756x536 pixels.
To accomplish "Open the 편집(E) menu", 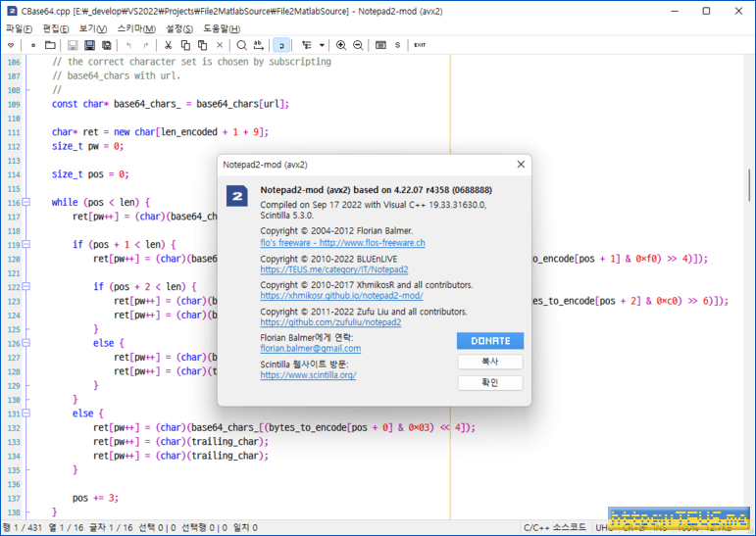I will click(x=56, y=29).
